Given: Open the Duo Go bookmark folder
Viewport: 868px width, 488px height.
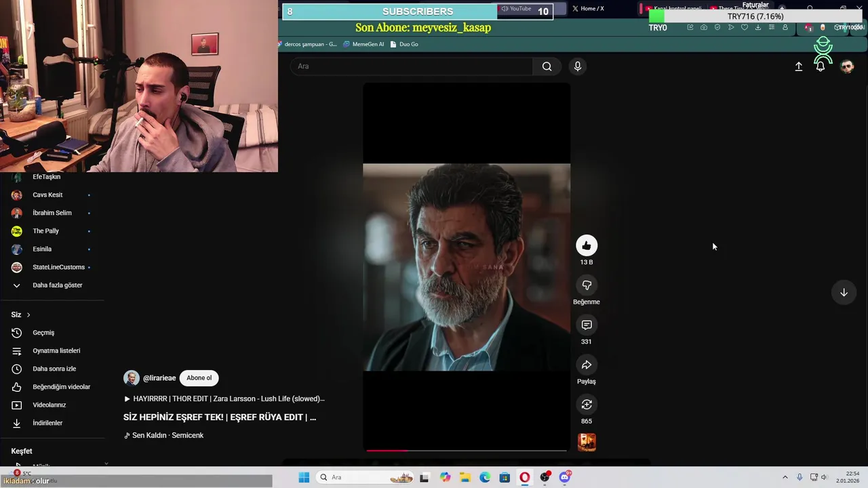Looking at the screenshot, I should click(405, 44).
